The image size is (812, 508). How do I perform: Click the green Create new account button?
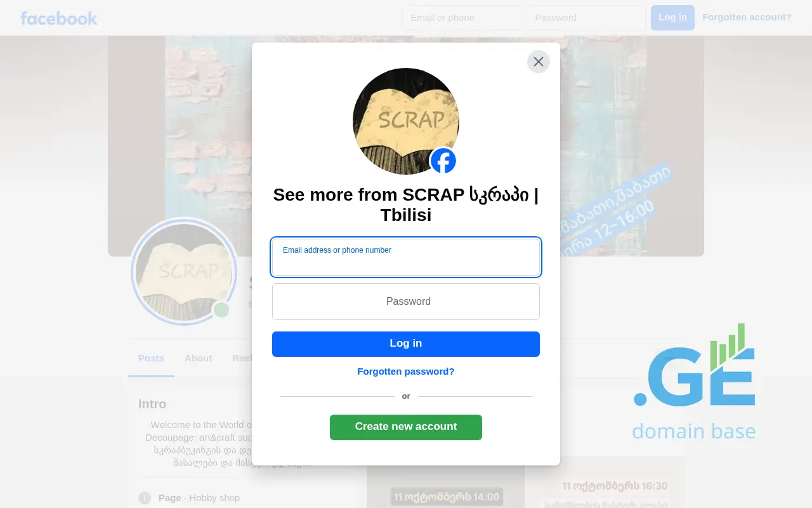(406, 427)
